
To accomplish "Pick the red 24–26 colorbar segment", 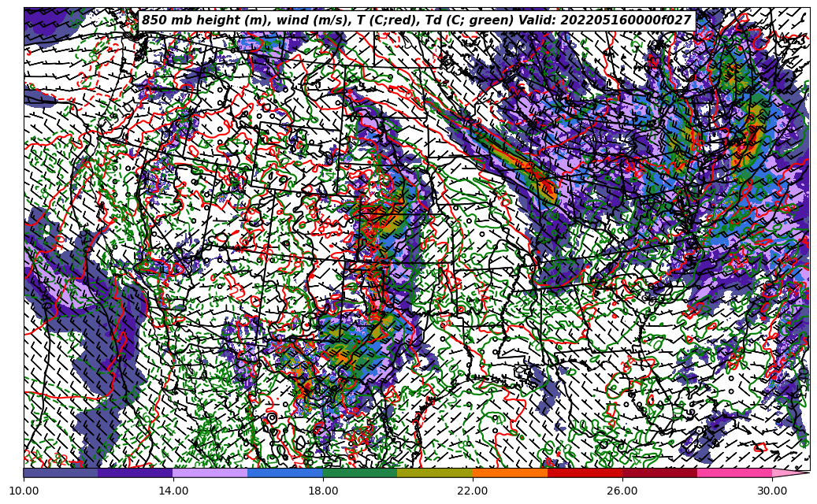I will click(x=585, y=472).
